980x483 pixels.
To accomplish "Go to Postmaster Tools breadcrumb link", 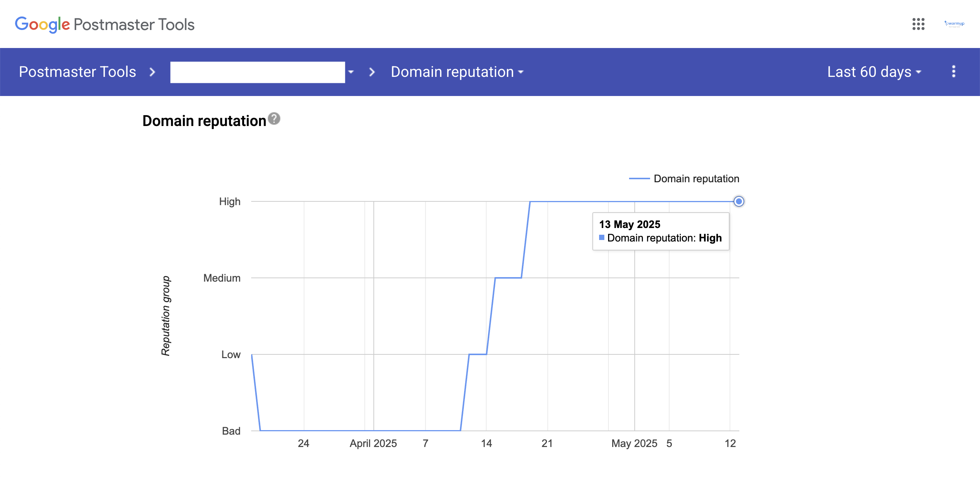I will tap(78, 72).
